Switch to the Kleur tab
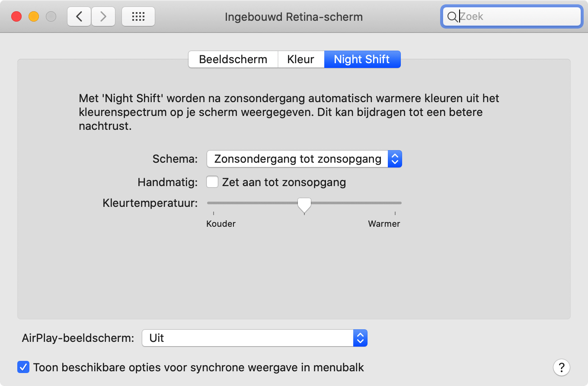Screen dimensions: 588x386 300,59
